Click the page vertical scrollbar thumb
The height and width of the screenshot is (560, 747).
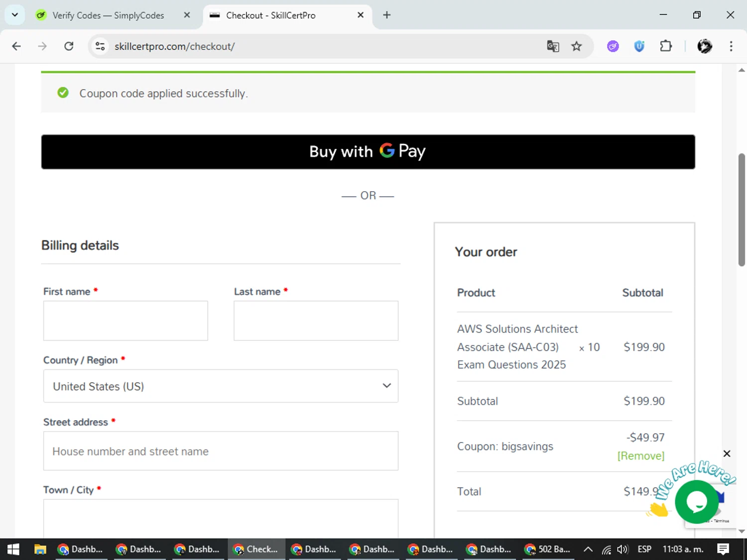[742, 210]
